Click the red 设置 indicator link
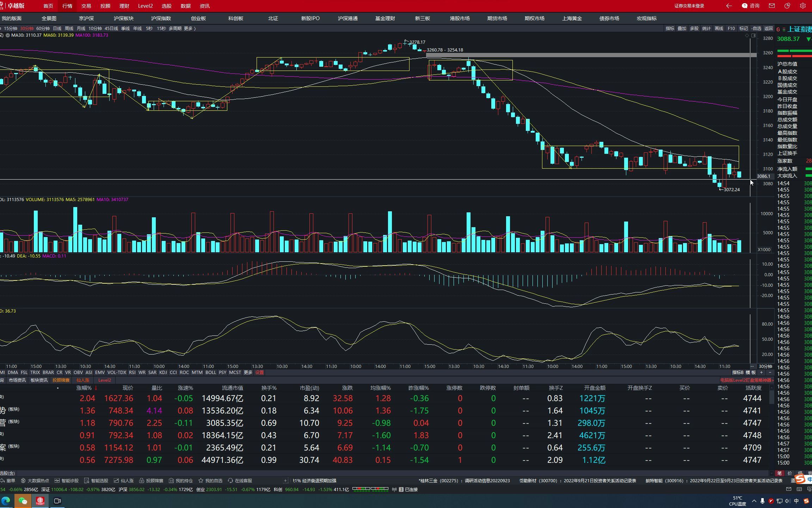Image resolution: width=812 pixels, height=508 pixels. [259, 372]
